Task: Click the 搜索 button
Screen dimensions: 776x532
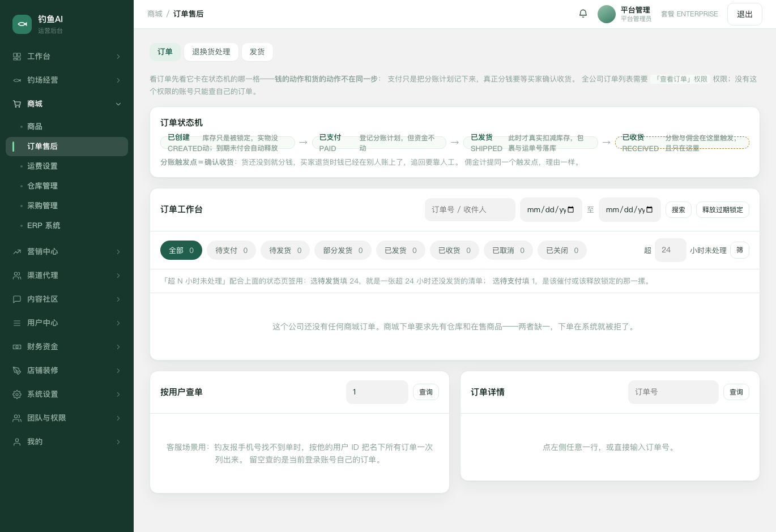Action: [679, 210]
